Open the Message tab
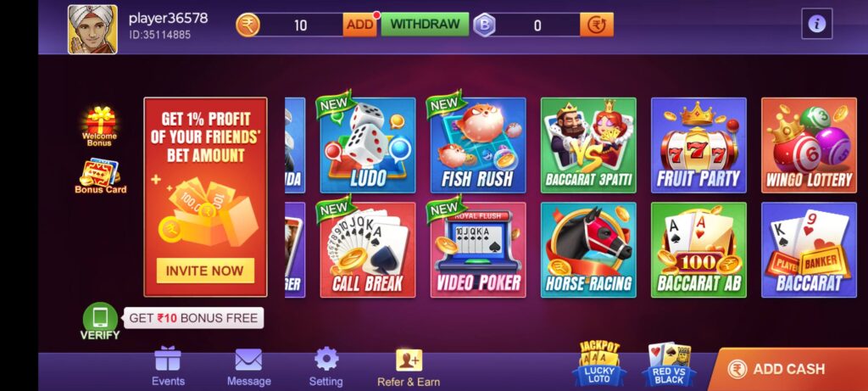The width and height of the screenshot is (868, 391). pos(248,366)
